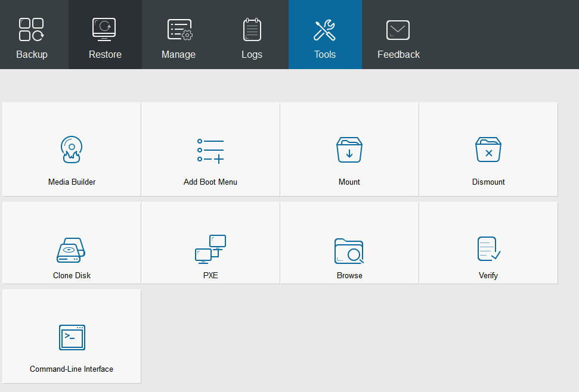Open Command-Line Interface via its label
Viewport: 579px width, 392px height.
[x=72, y=369]
